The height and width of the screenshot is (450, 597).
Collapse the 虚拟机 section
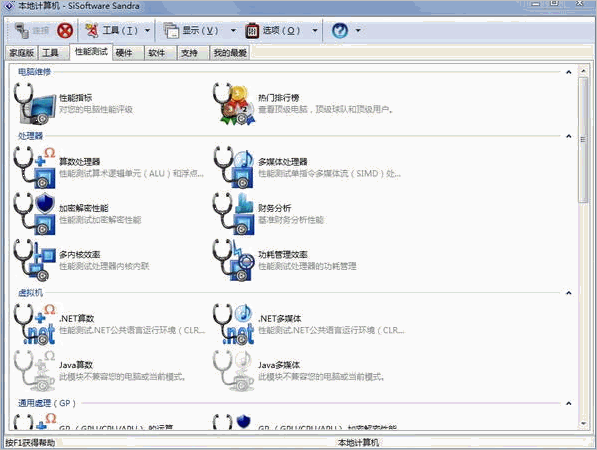(569, 293)
